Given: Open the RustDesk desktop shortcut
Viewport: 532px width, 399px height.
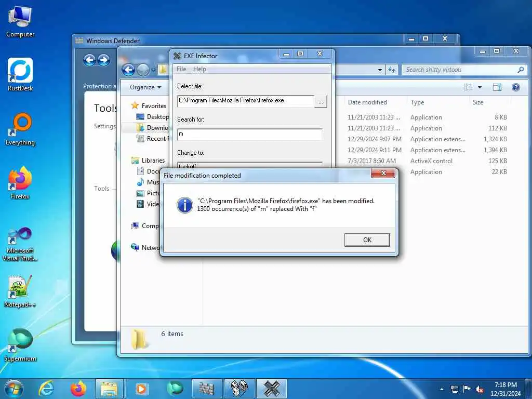Looking at the screenshot, I should point(20,75).
